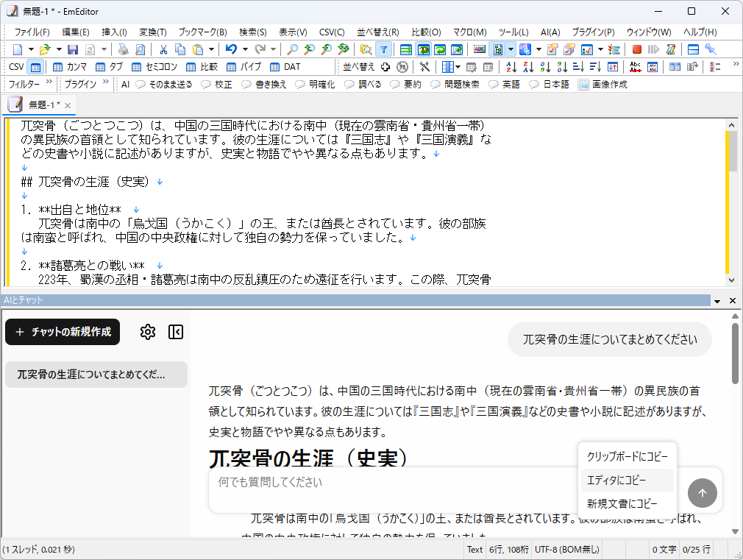
Task: Cut selection with scissors icon
Action: click(163, 49)
